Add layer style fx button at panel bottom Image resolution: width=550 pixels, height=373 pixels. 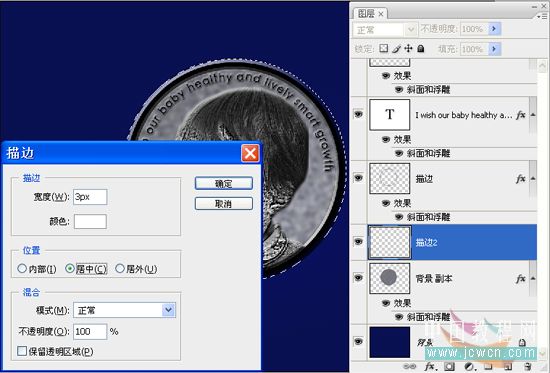[x=430, y=366]
